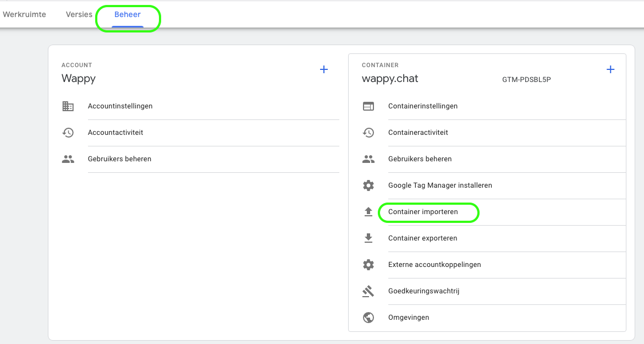Click the container ID GTM-PDSBL5P
Image resolution: width=644 pixels, height=344 pixels.
(526, 80)
